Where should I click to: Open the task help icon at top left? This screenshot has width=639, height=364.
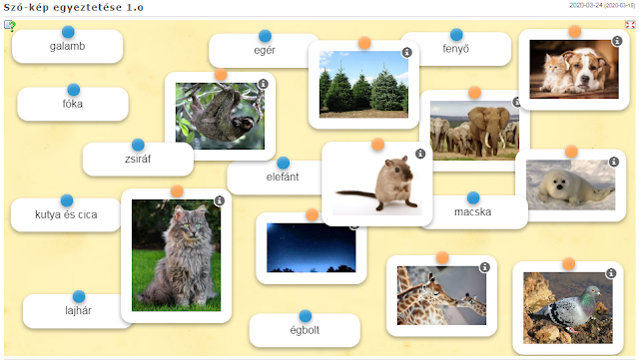[10, 26]
